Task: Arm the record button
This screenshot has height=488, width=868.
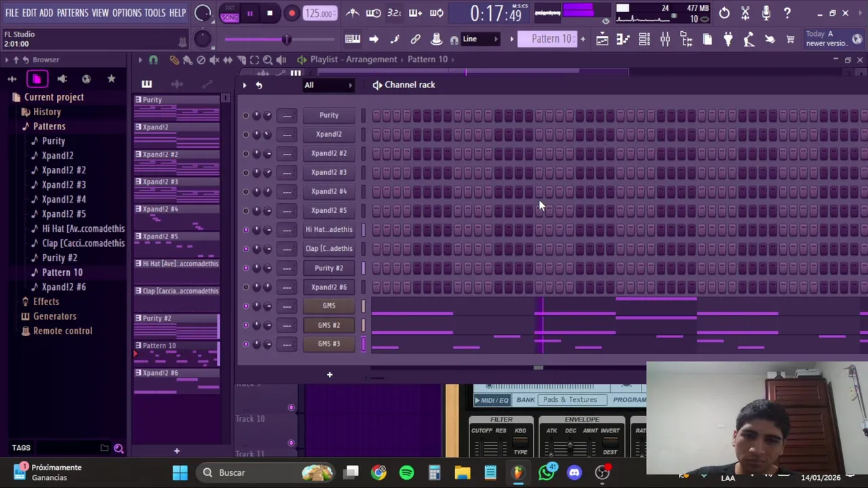Action: click(292, 13)
